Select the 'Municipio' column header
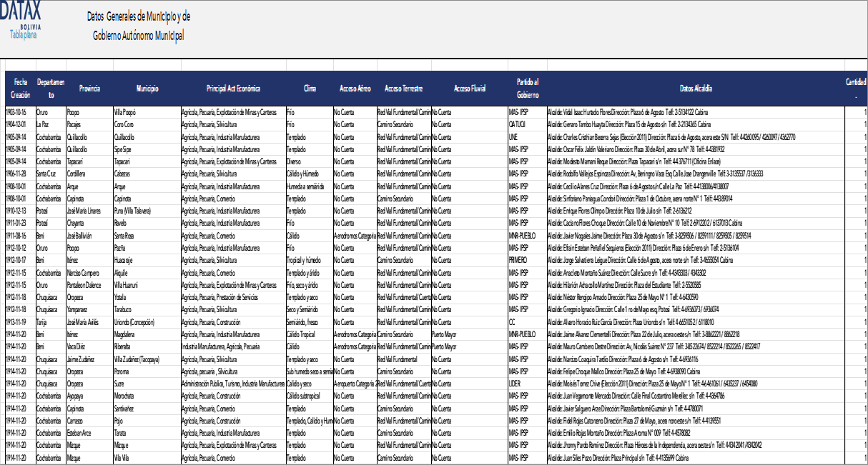Image resolution: width=868 pixels, height=465 pixels. point(147,89)
